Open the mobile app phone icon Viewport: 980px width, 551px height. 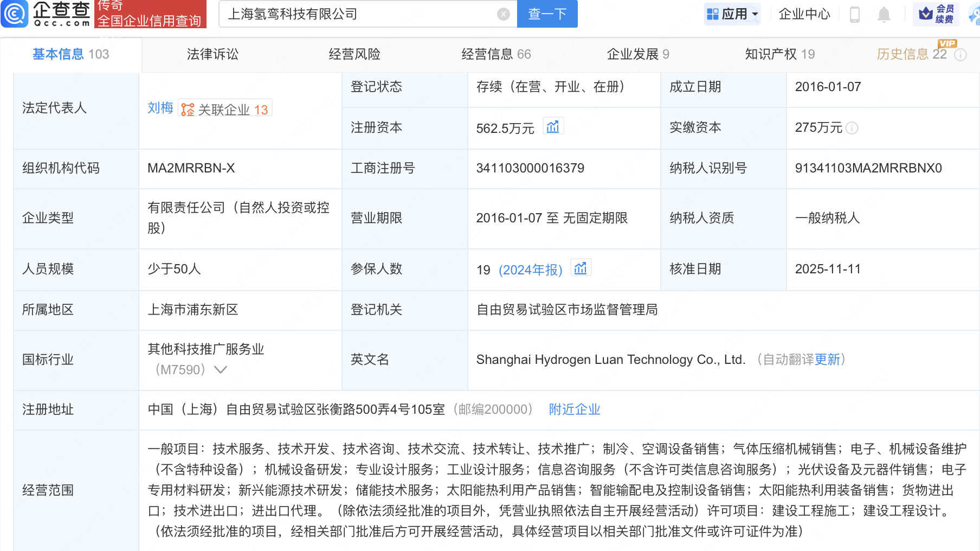pyautogui.click(x=855, y=14)
